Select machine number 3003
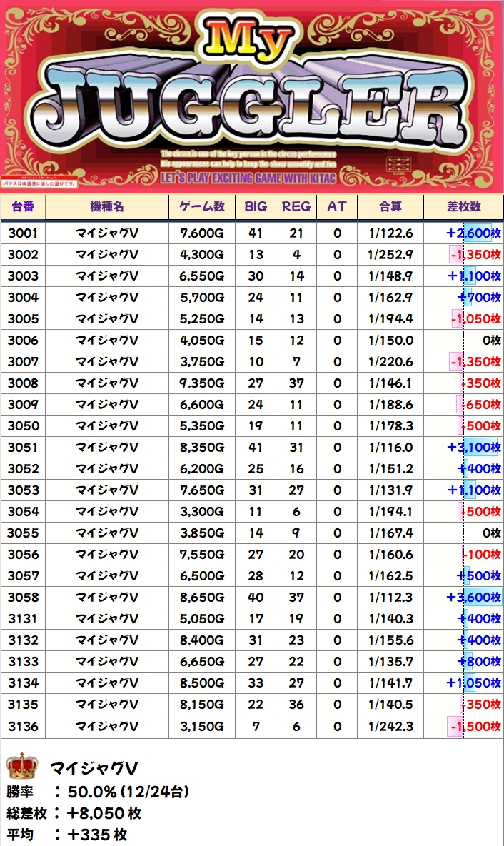Viewport: 504px width, 846px height. (23, 276)
